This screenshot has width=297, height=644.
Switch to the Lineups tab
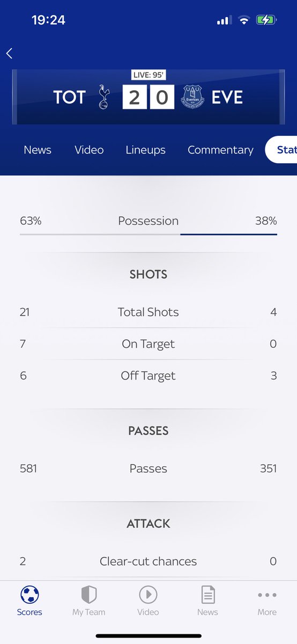[x=145, y=150]
